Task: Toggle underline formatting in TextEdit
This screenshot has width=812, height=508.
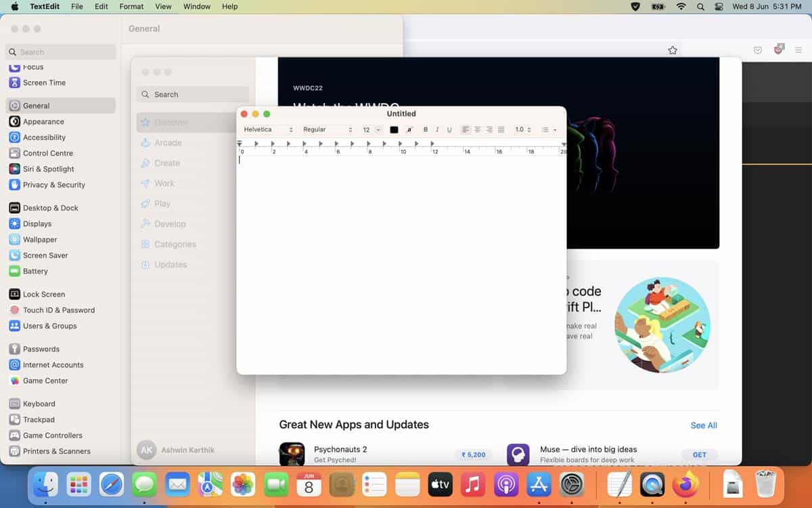Action: tap(449, 129)
